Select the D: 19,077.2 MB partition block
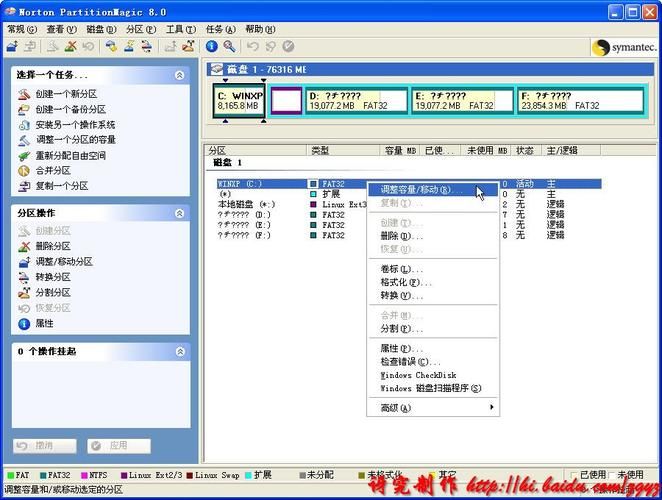The image size is (662, 500). pyautogui.click(x=357, y=101)
